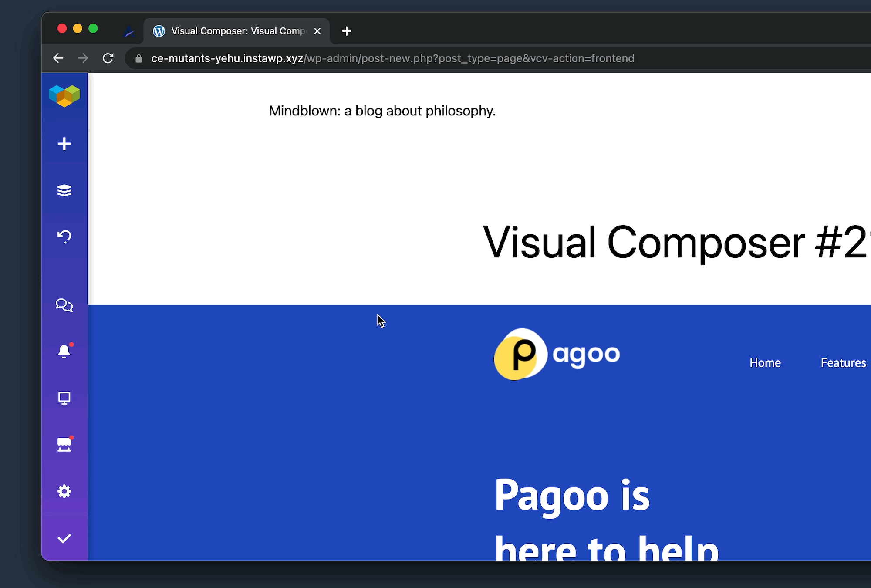871x588 pixels.
Task: Click the lock site info icon
Action: point(139,58)
